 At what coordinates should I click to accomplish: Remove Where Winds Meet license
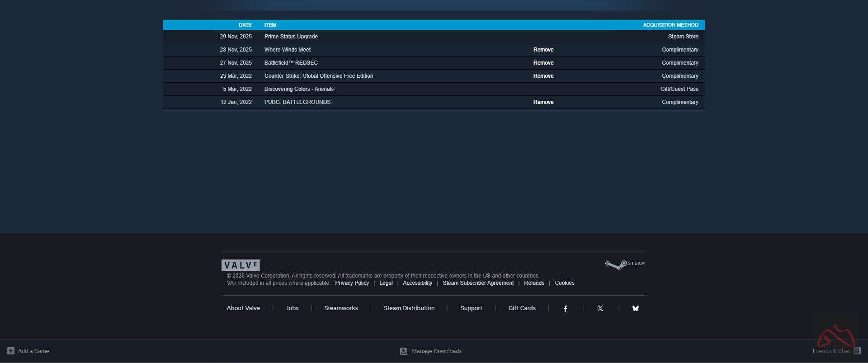(x=543, y=50)
